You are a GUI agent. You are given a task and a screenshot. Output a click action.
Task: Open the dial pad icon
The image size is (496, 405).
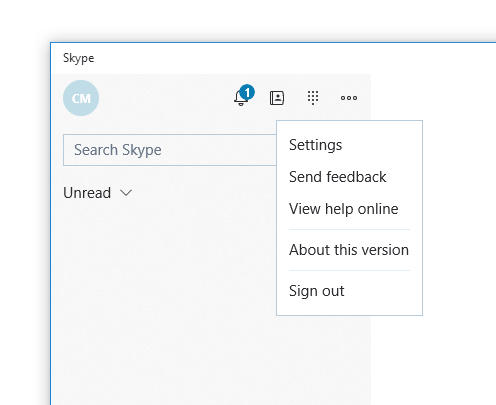(x=313, y=98)
